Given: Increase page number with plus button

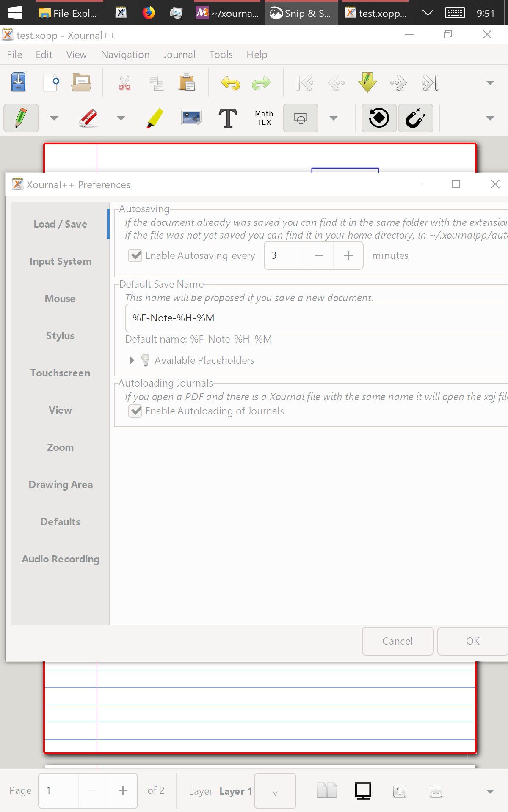Looking at the screenshot, I should [123, 790].
